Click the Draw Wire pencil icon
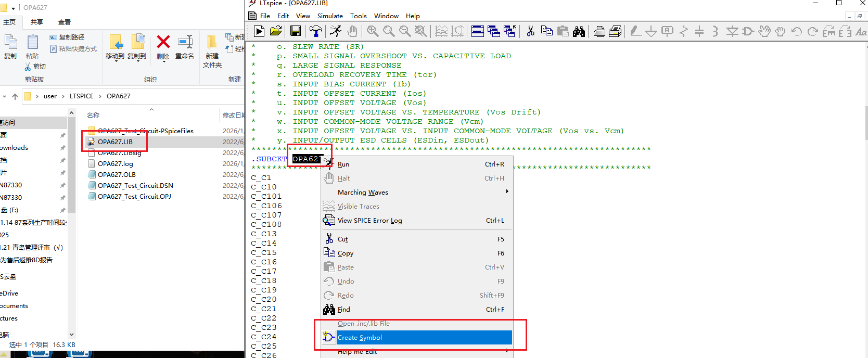Viewport: 868px width, 358px height. click(635, 31)
